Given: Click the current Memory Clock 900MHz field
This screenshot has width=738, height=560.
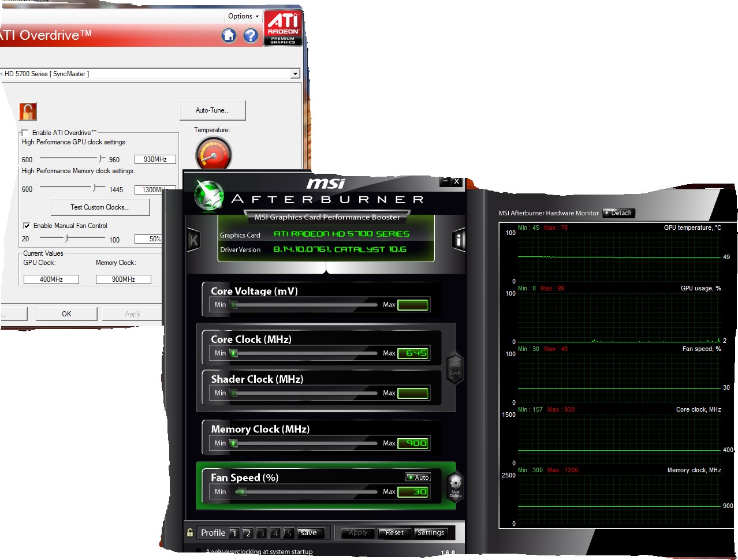Looking at the screenshot, I should pos(124,279).
